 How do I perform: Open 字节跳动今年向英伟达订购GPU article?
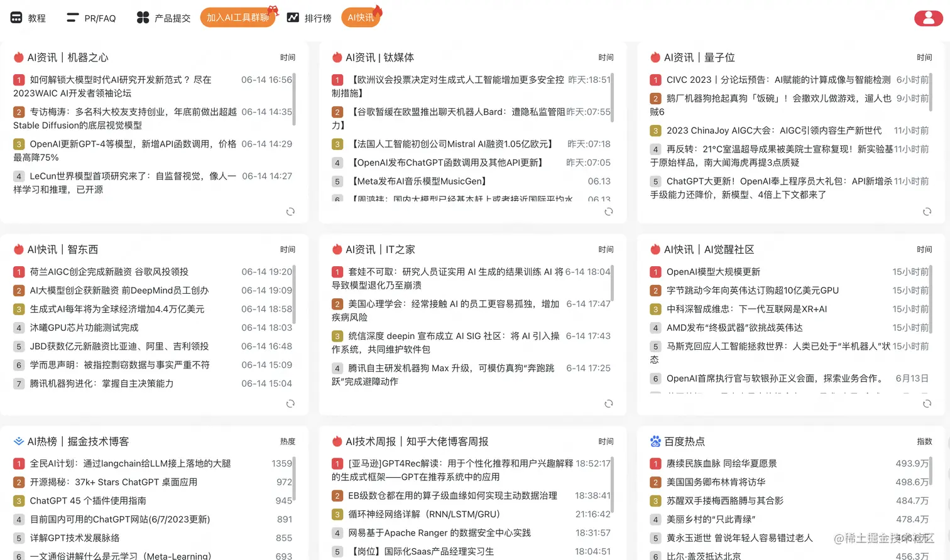tap(753, 291)
